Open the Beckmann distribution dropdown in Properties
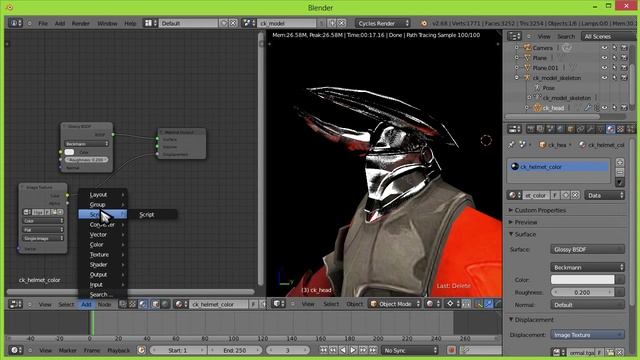640x360 pixels. point(587,267)
